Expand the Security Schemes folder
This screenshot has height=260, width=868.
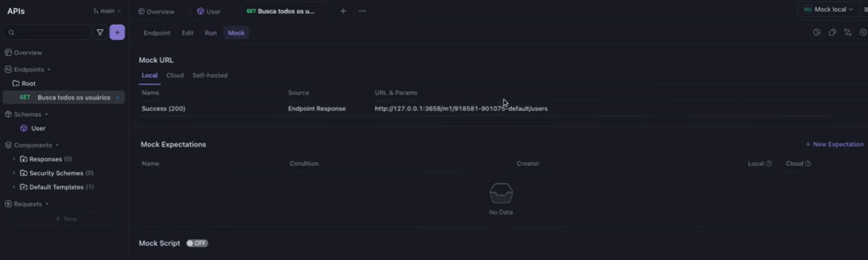(x=15, y=173)
